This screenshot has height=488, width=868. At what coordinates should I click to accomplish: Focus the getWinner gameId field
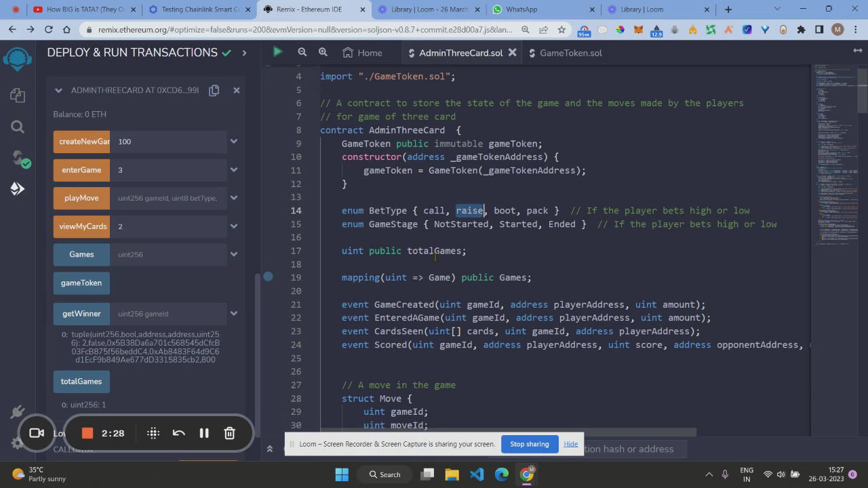tap(168, 314)
